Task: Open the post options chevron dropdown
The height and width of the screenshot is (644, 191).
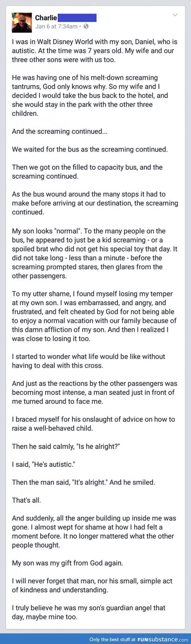Action: point(175,15)
